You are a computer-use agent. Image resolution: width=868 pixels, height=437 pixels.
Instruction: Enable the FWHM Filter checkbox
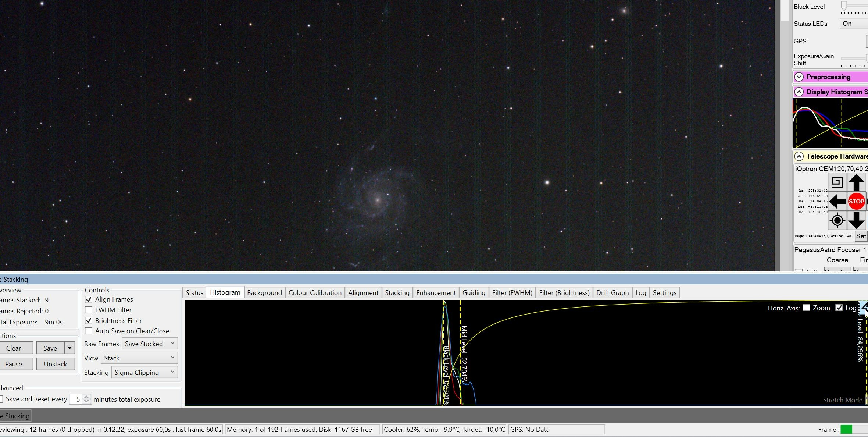tap(89, 310)
